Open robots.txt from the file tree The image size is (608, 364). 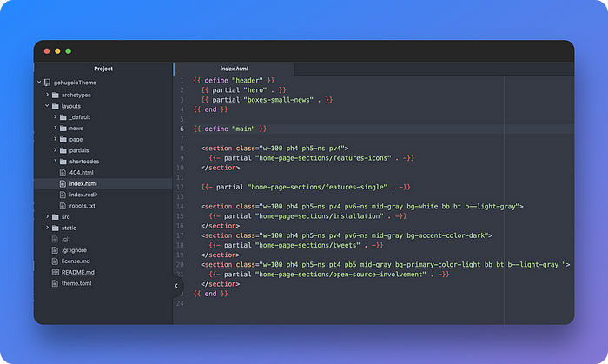click(x=82, y=206)
